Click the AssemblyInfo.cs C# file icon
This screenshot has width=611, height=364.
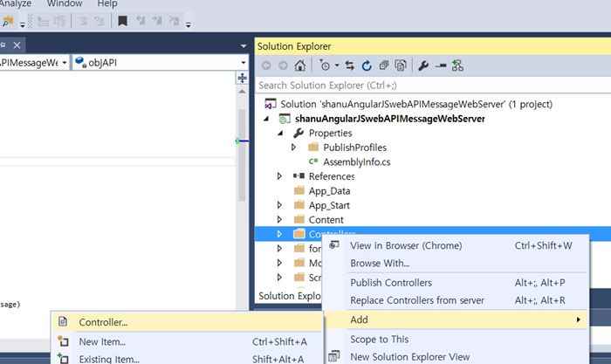tap(313, 161)
